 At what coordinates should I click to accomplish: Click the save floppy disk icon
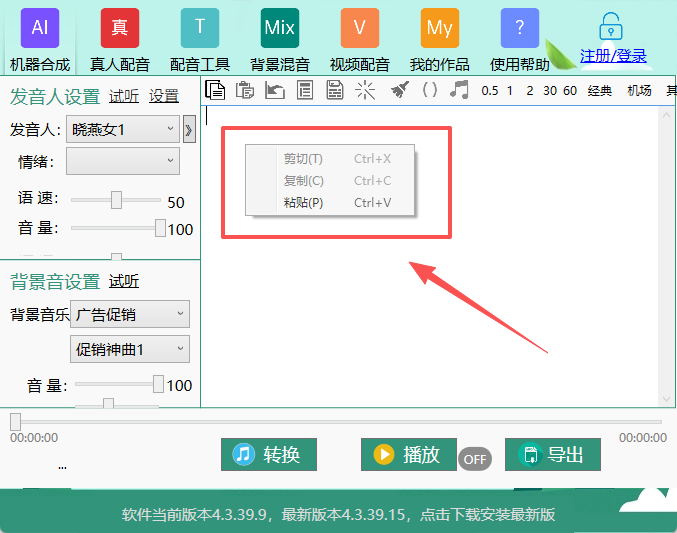point(335,90)
